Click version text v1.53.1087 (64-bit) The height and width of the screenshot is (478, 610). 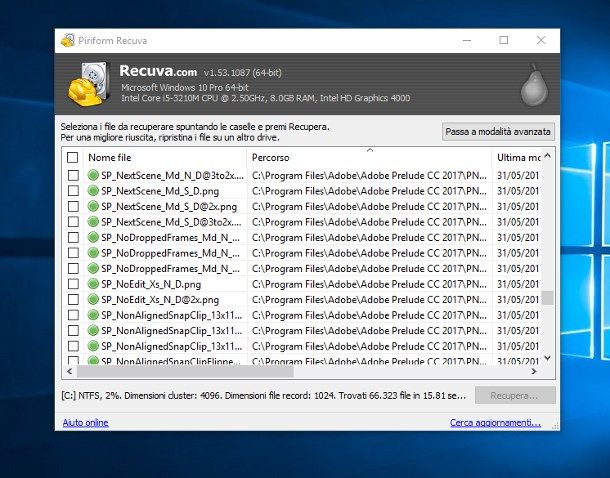pos(242,73)
